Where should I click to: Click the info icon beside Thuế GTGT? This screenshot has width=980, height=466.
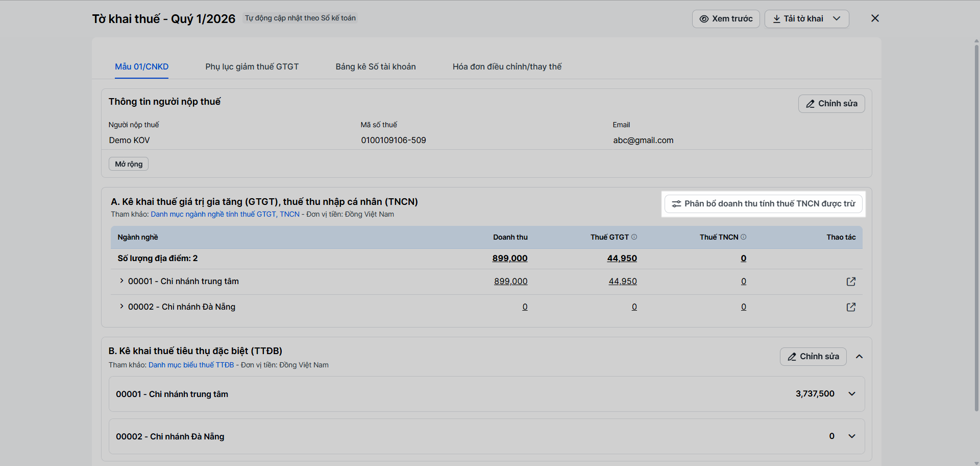click(634, 237)
